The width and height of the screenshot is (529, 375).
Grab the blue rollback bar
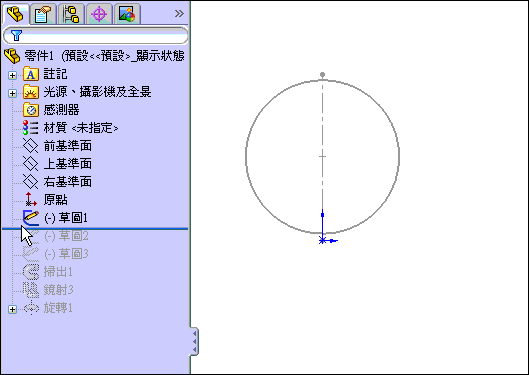point(95,229)
